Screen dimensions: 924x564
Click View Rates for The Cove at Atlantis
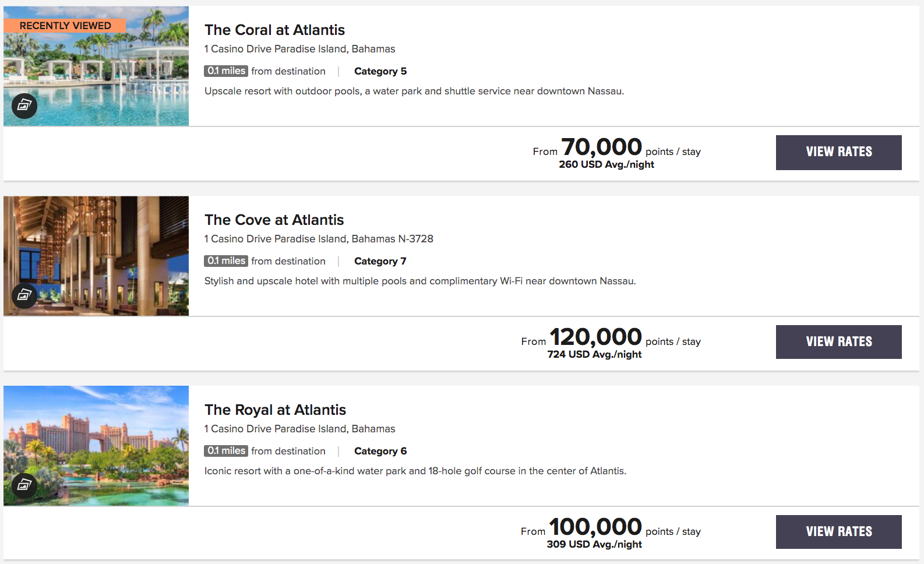coord(838,342)
